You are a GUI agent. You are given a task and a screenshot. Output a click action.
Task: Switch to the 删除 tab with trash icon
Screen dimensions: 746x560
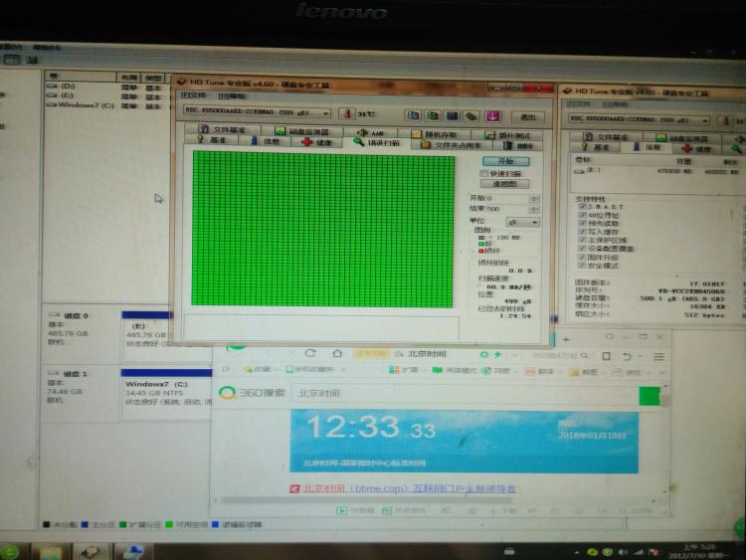pos(518,145)
